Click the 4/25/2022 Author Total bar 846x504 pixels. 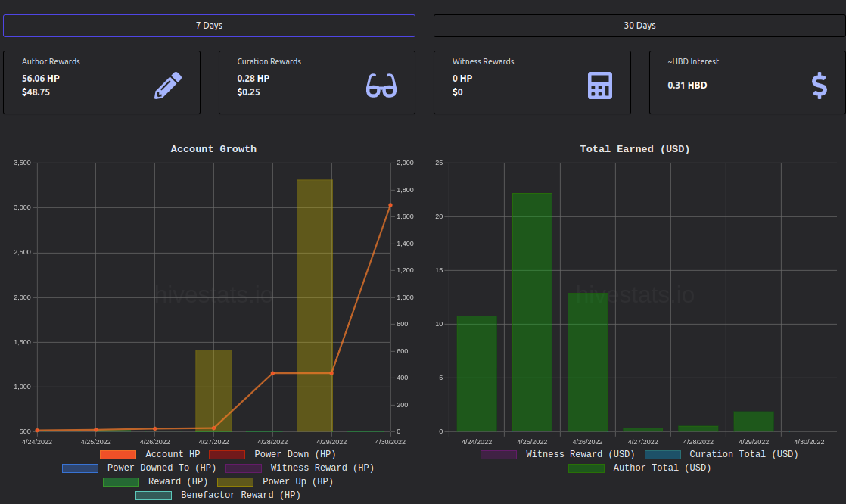pos(532,312)
